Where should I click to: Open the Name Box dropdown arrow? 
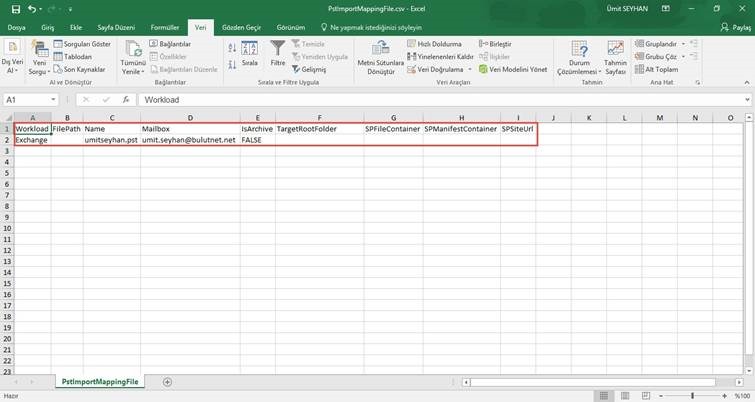coord(53,100)
